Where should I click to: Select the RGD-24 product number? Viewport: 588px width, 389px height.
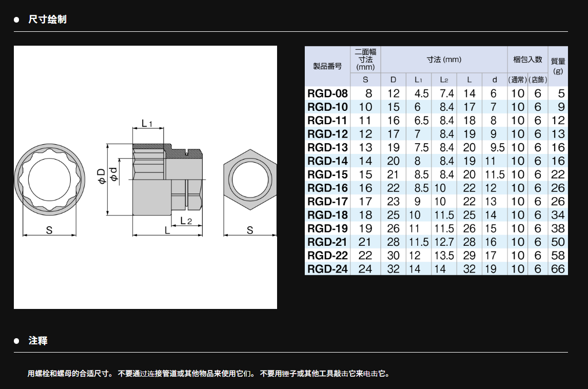tap(327, 269)
